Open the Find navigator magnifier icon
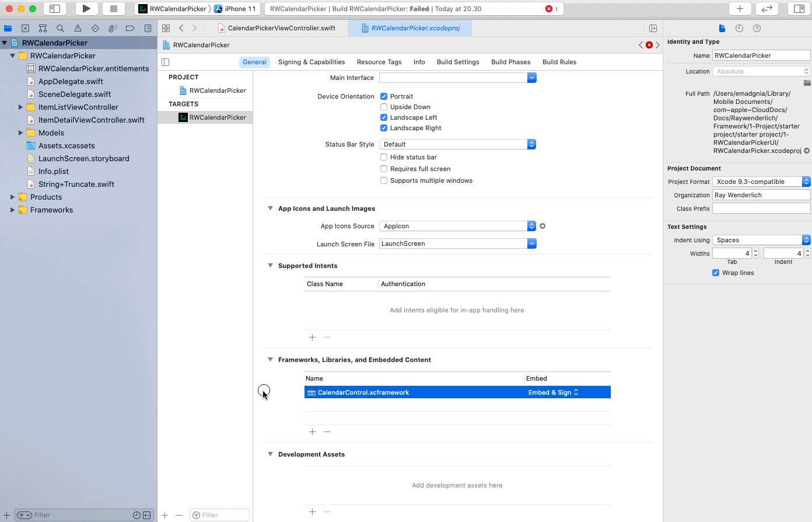This screenshot has height=522, width=812. click(x=61, y=28)
